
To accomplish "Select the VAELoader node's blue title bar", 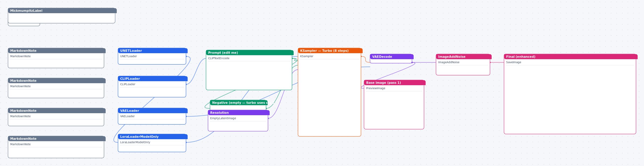I will [153, 111].
